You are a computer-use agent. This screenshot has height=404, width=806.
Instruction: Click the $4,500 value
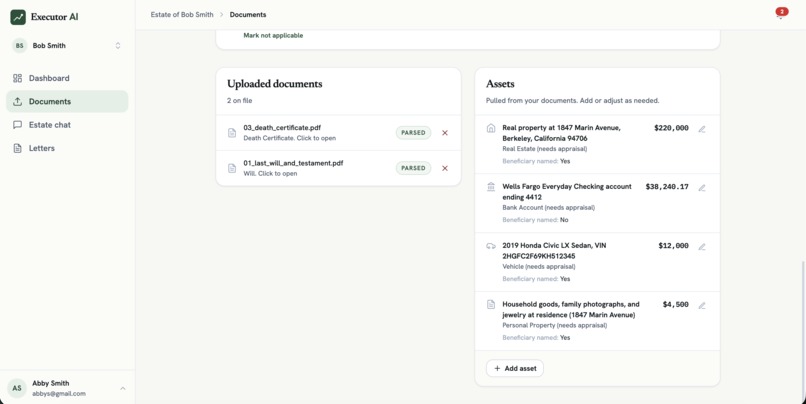coord(675,304)
